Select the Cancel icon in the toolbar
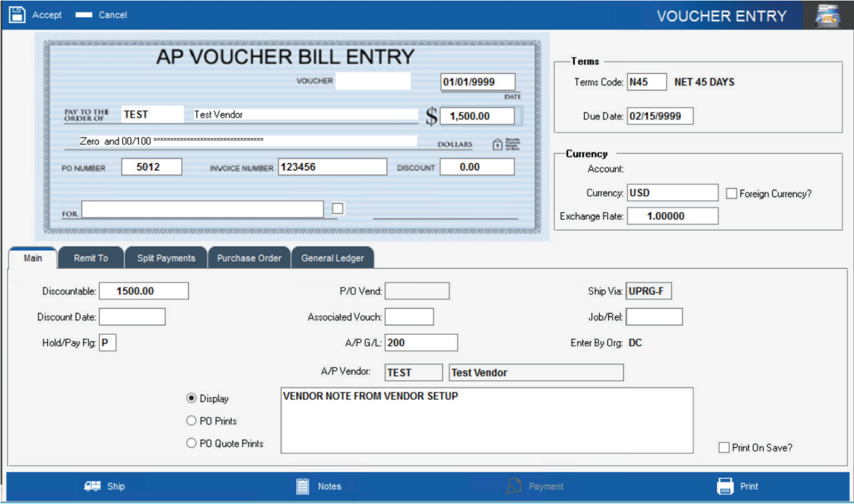Viewport: 854px width, 504px height. point(85,15)
